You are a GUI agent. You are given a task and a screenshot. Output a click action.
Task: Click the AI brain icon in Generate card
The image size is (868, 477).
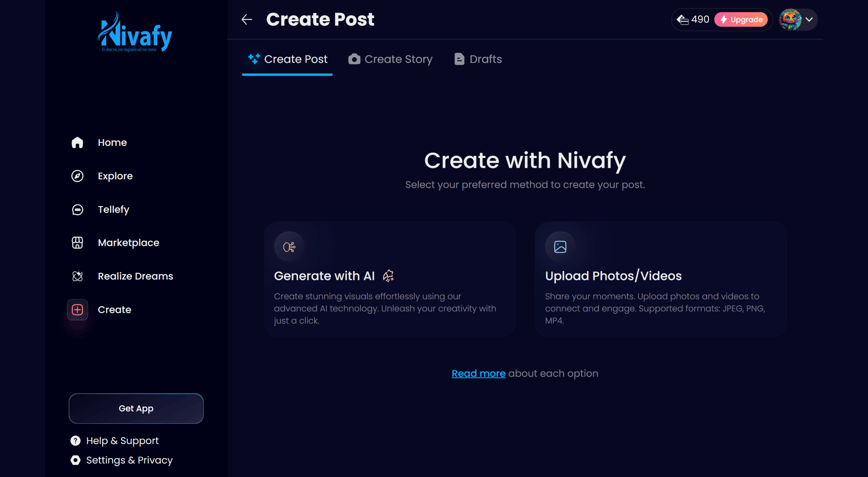click(289, 247)
